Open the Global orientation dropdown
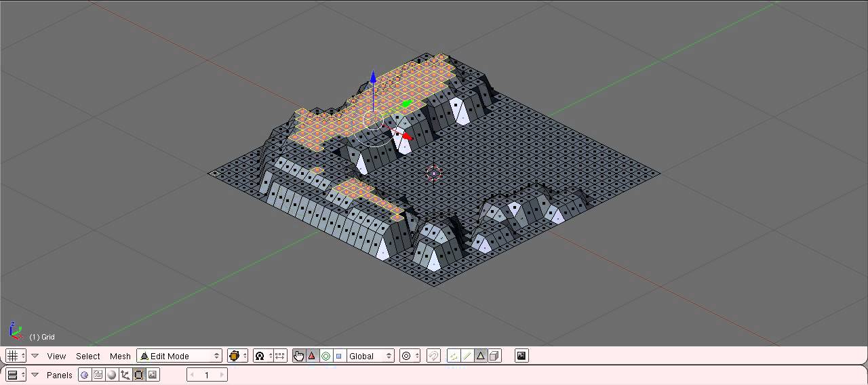The height and width of the screenshot is (385, 868). [x=370, y=356]
